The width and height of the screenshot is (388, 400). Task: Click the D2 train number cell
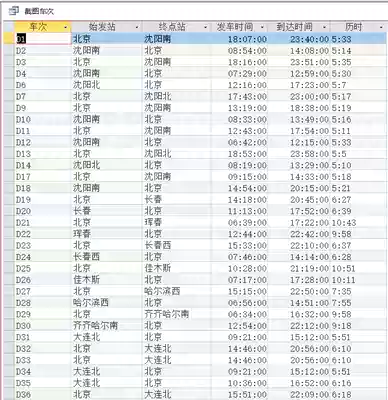click(x=43, y=51)
